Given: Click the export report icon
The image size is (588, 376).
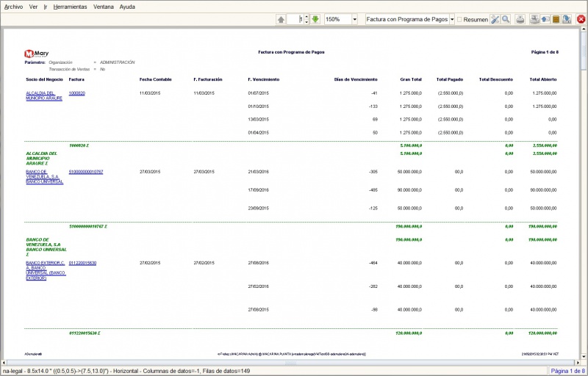Looking at the screenshot, I should (567, 20).
